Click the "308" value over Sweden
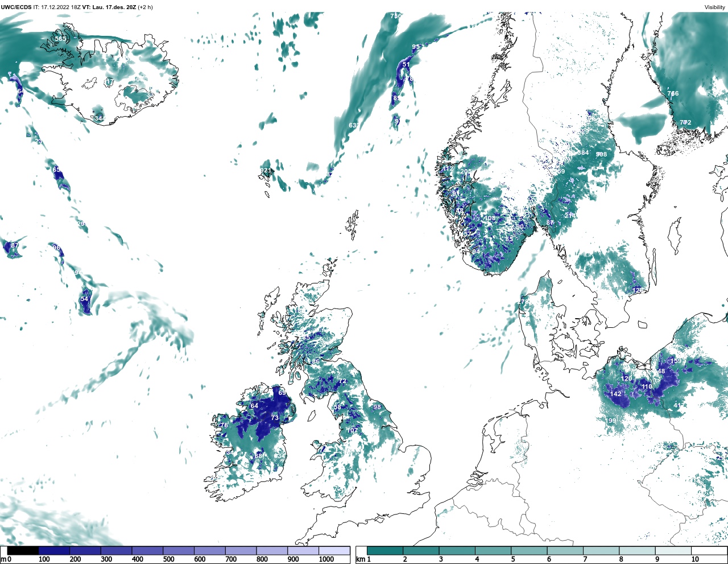728x564 pixels. 602,154
